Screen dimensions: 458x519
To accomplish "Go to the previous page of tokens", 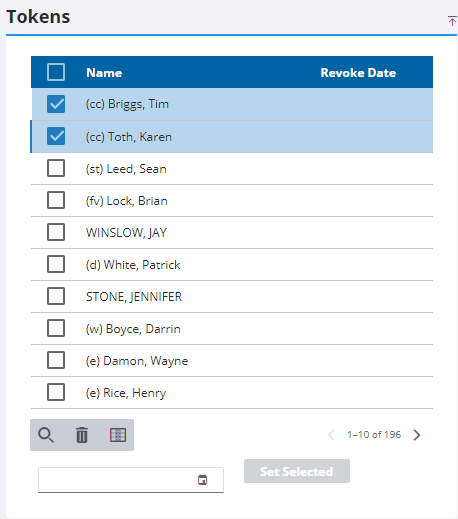I will (331, 435).
